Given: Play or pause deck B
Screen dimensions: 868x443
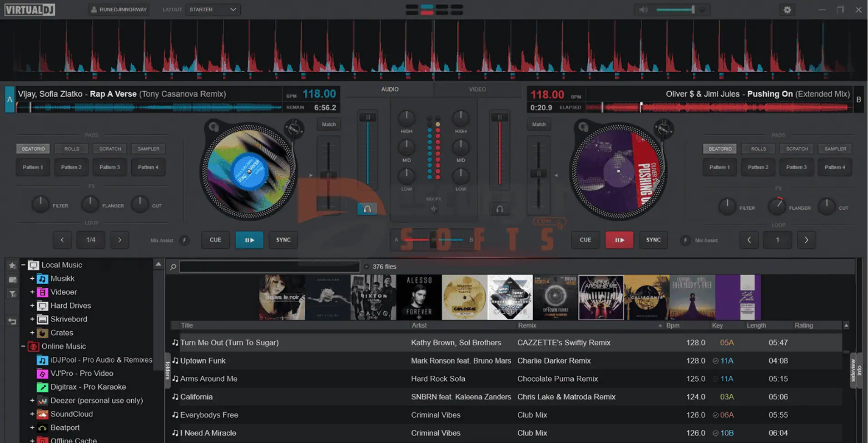Looking at the screenshot, I should [620, 240].
